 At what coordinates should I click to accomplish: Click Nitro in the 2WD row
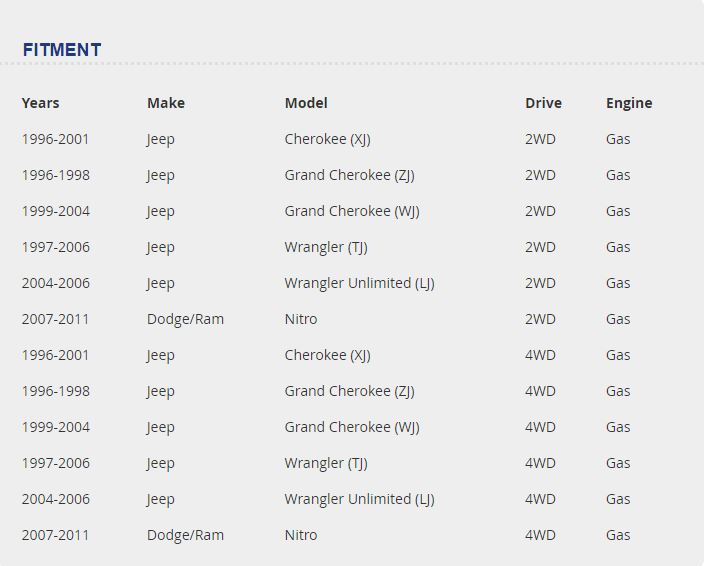click(x=301, y=319)
